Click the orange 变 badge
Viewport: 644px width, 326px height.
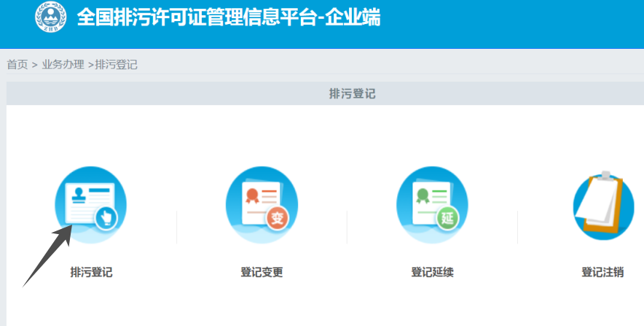coord(277,218)
